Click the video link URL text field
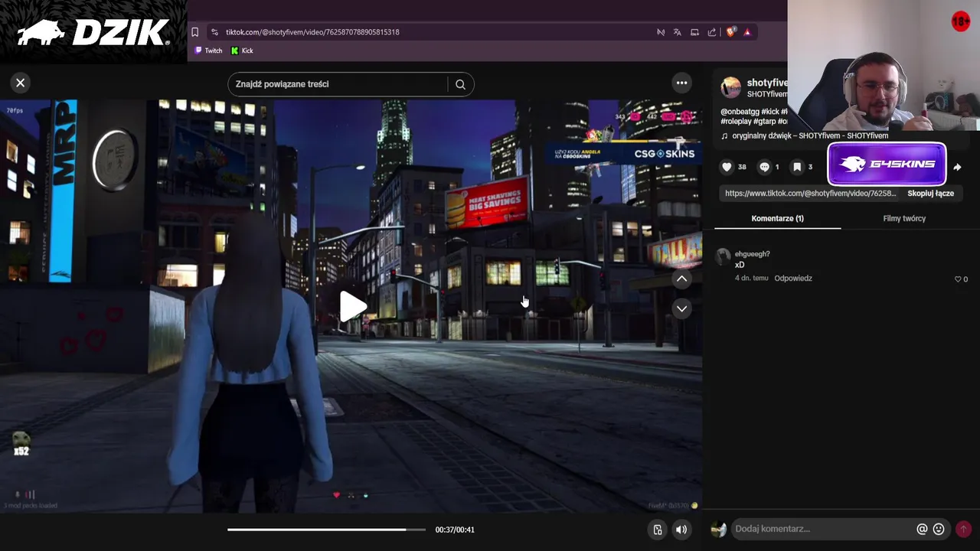The height and width of the screenshot is (551, 980). (x=810, y=194)
